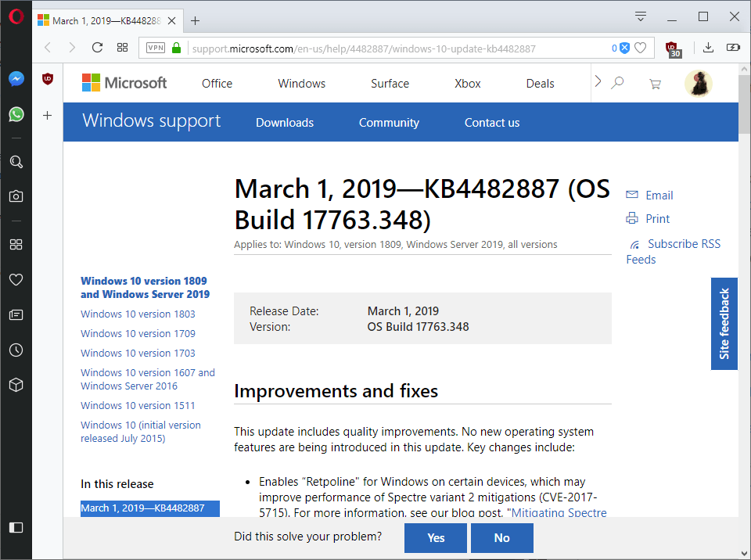Open the Downloads support link
This screenshot has width=751, height=560.
285,123
